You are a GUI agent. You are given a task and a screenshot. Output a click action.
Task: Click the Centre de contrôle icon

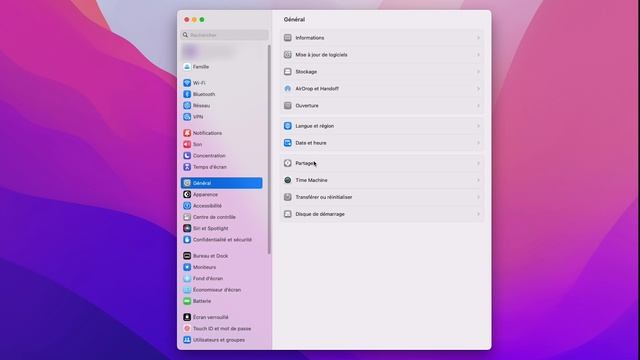pyautogui.click(x=187, y=217)
